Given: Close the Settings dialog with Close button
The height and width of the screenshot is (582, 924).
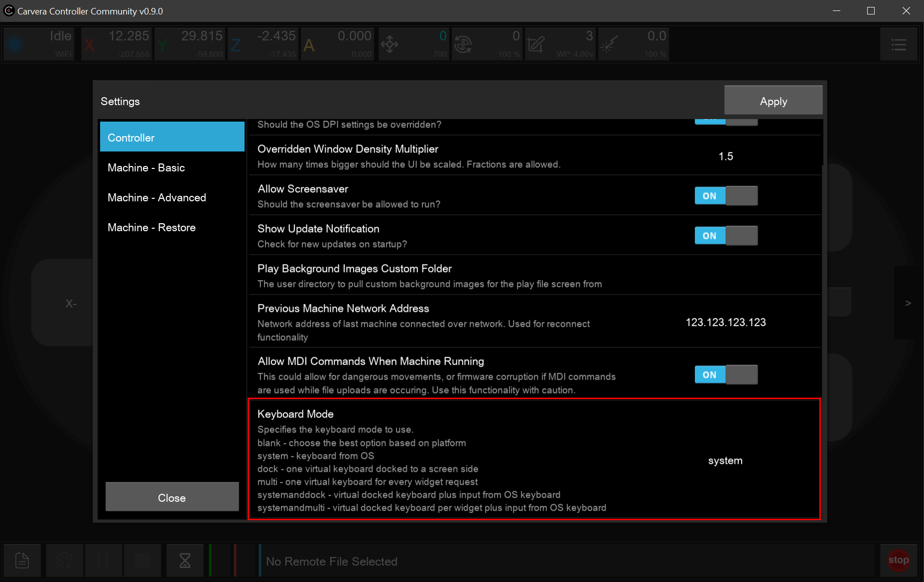Looking at the screenshot, I should (172, 497).
